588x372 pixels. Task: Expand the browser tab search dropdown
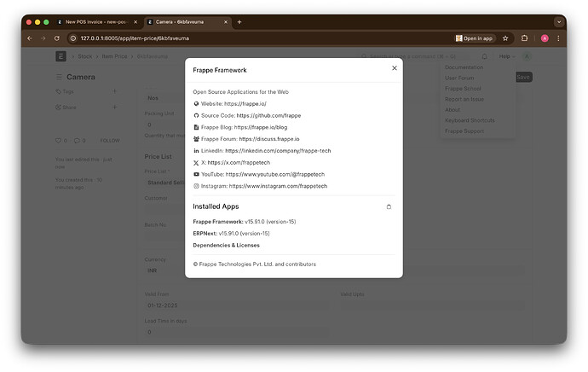coord(559,22)
